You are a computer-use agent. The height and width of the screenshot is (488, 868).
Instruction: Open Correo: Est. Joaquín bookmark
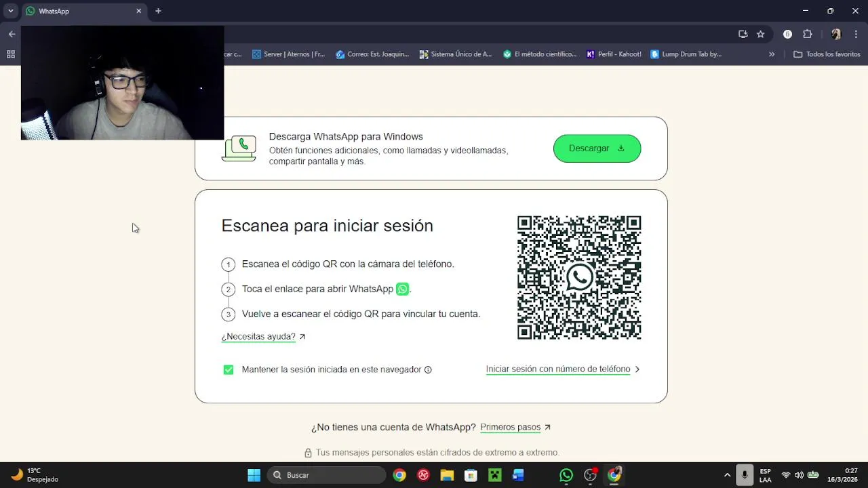pos(372,54)
